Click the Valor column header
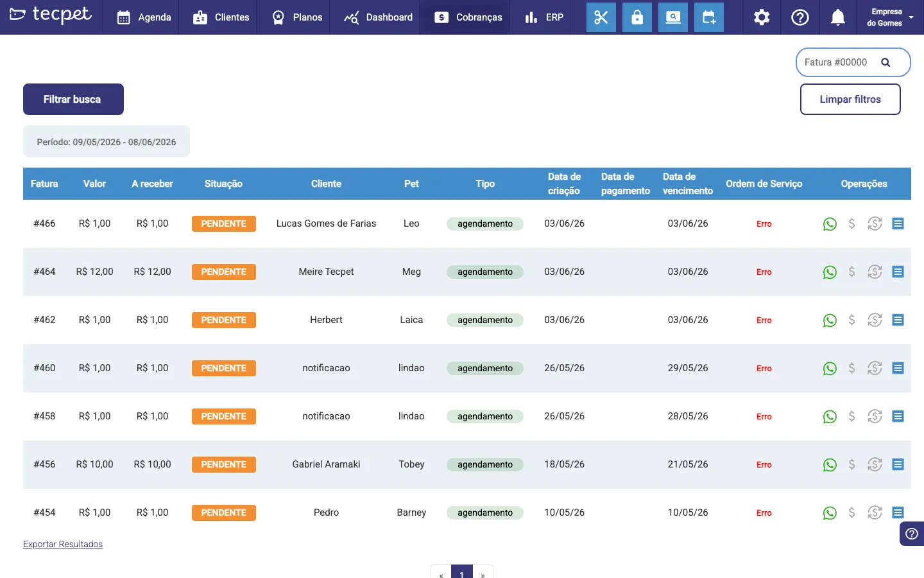Image resolution: width=924 pixels, height=578 pixels. [x=94, y=184]
